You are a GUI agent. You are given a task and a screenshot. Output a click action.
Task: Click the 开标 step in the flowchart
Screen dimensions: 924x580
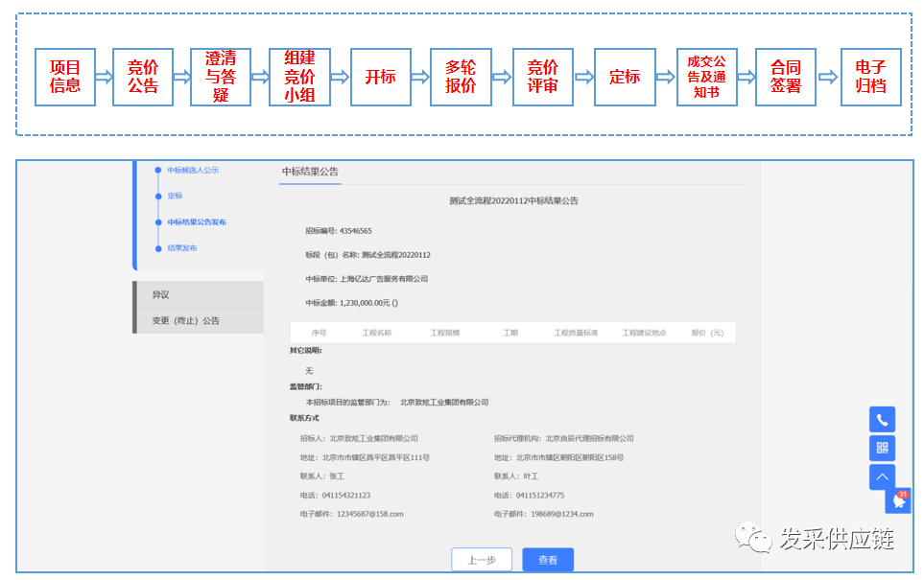[381, 76]
